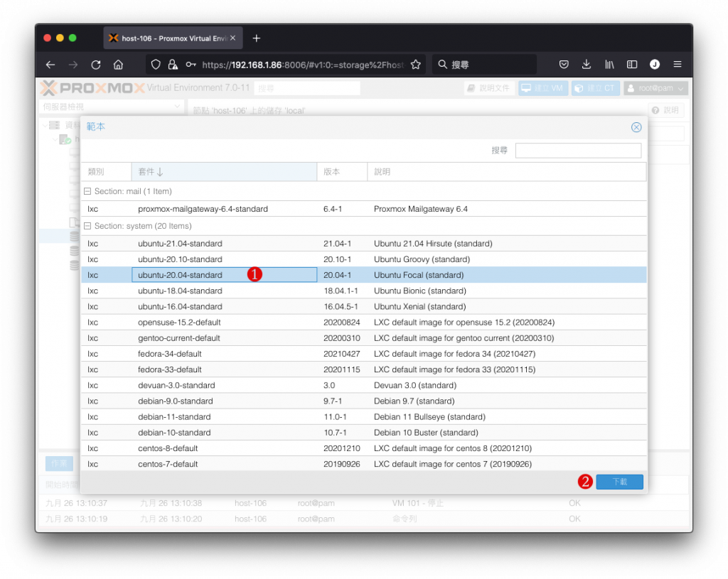Select ubuntu-20.10-standard template

point(363,259)
